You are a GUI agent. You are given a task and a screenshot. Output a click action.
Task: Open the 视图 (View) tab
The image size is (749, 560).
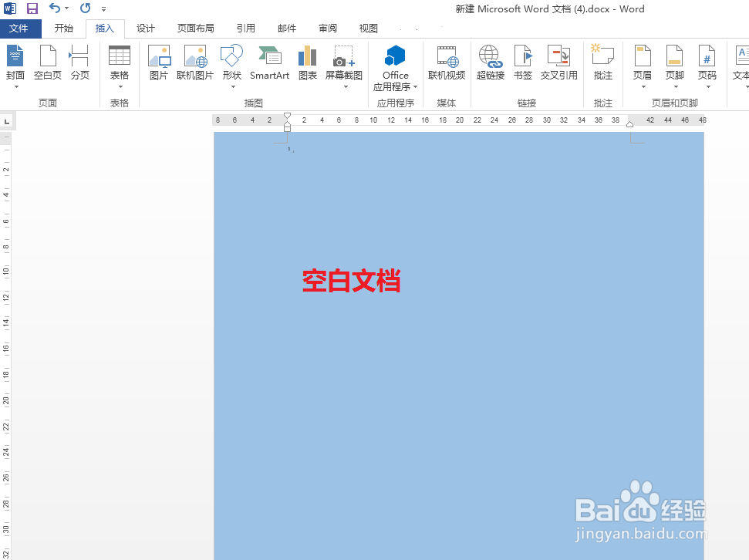[368, 29]
